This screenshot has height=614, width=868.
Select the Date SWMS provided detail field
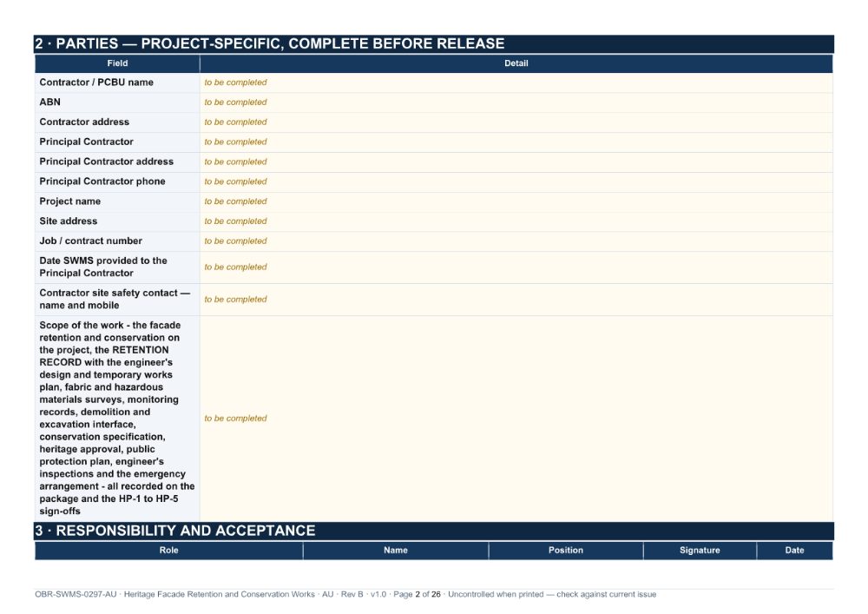516,267
